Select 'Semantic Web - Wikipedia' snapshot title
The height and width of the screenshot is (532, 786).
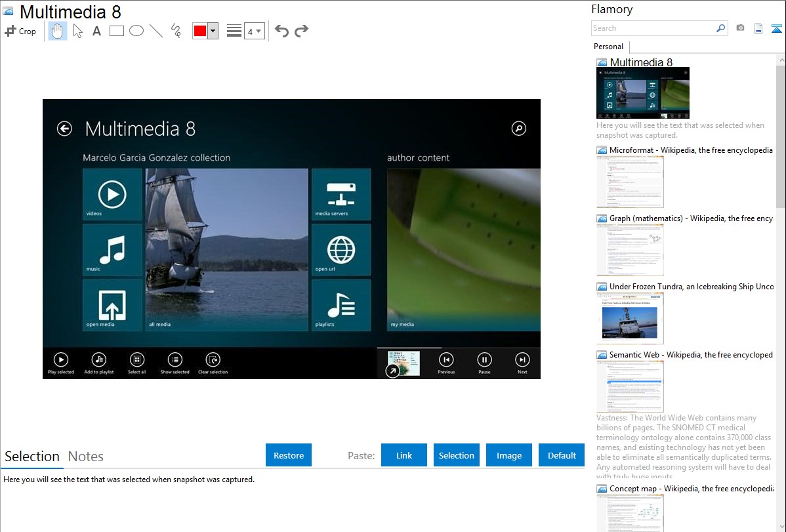(691, 354)
